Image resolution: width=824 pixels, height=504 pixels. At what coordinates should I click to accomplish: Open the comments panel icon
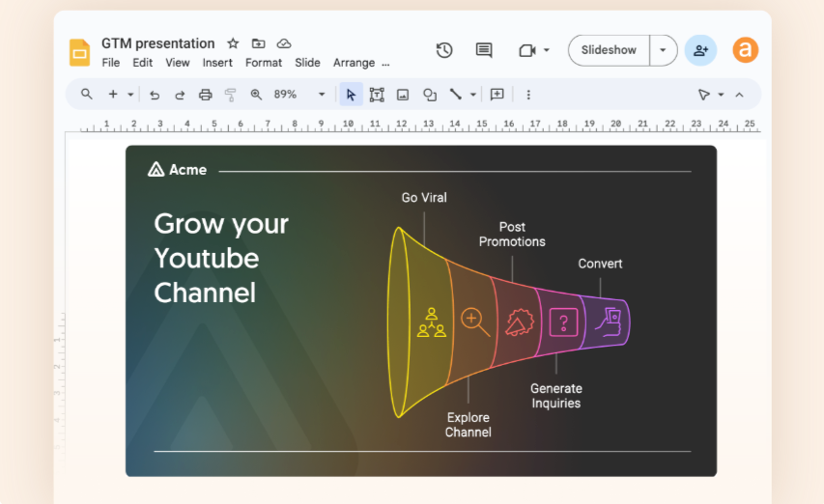coord(484,50)
